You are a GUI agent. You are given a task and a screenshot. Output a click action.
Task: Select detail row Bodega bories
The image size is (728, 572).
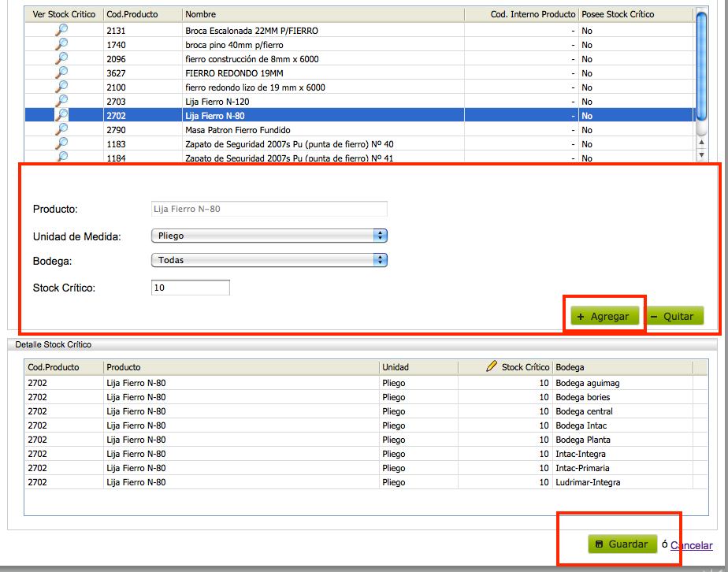pyautogui.click(x=366, y=397)
